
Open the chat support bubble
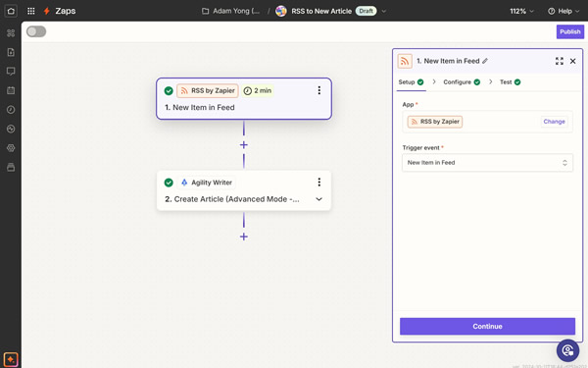pyautogui.click(x=567, y=350)
